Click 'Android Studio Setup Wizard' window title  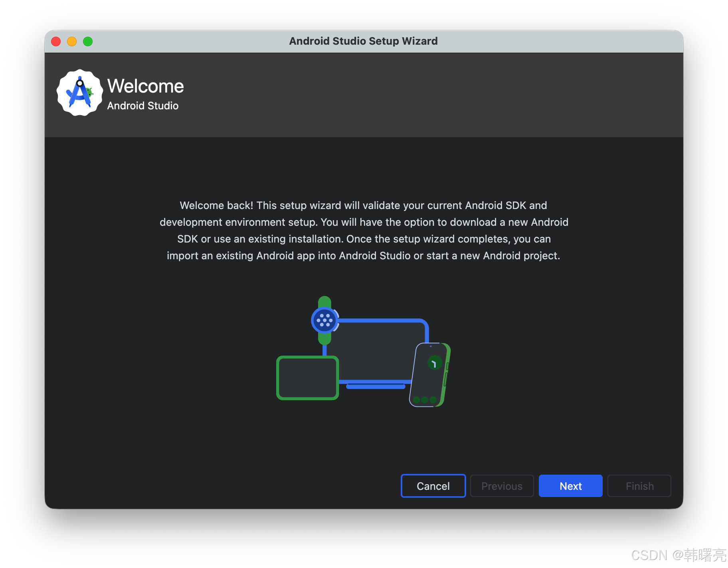[x=364, y=41]
